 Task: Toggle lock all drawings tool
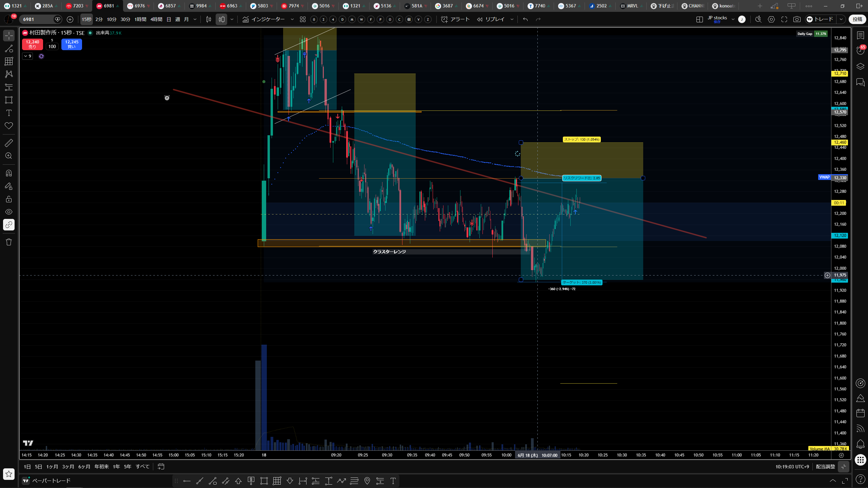pyautogui.click(x=9, y=199)
